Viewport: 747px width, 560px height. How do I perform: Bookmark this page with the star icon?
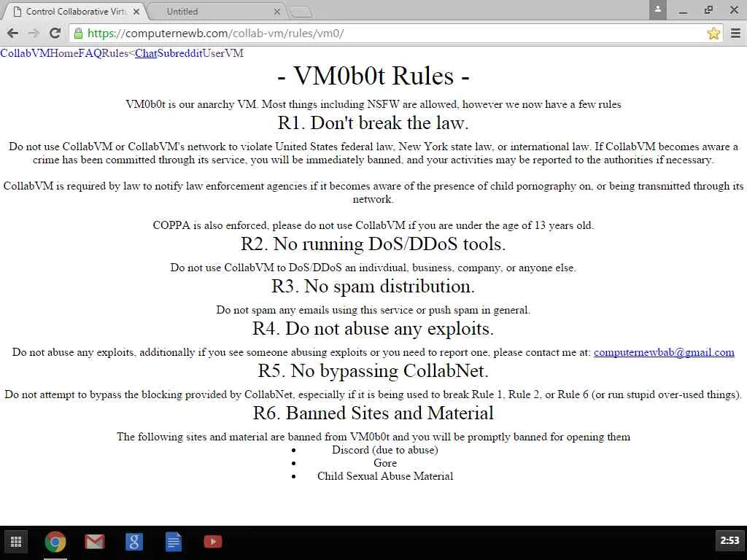click(713, 34)
